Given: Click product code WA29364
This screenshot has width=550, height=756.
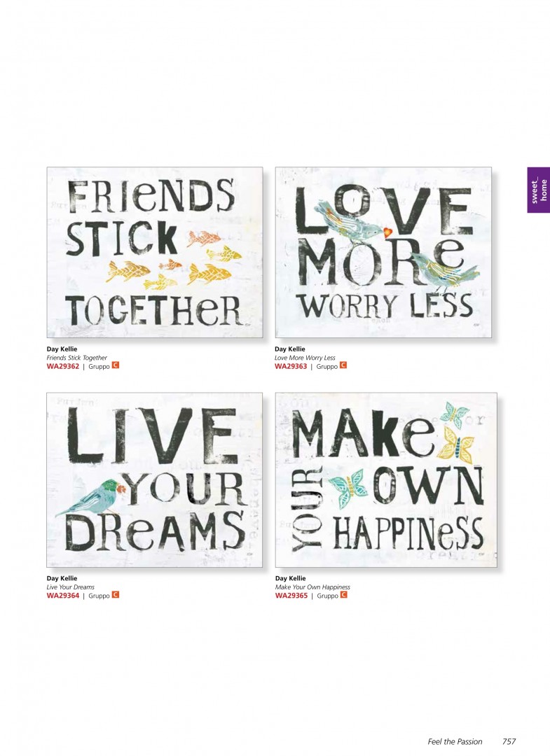Looking at the screenshot, I should point(63,596).
